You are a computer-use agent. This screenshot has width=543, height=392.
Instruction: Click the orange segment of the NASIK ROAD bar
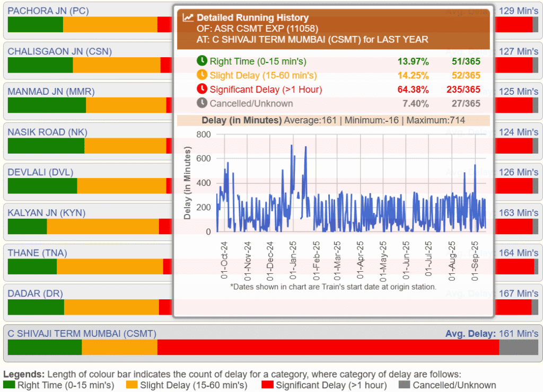coord(125,146)
